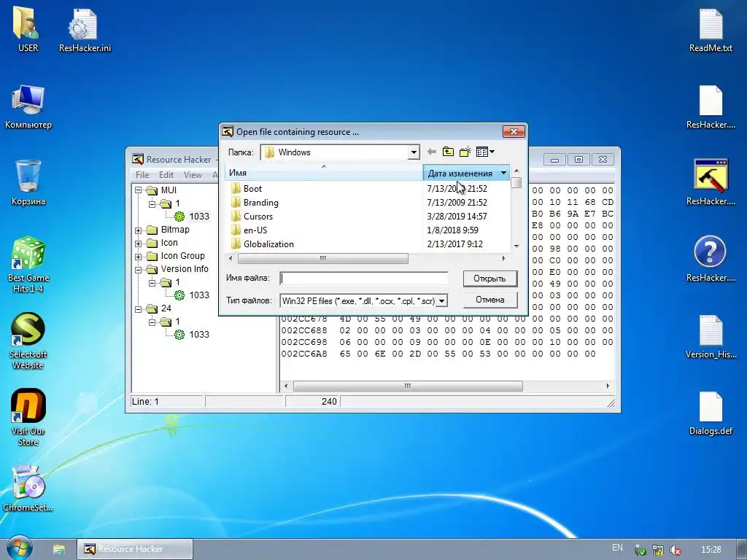Sort by the Имя column header
747x560 pixels.
click(x=323, y=173)
